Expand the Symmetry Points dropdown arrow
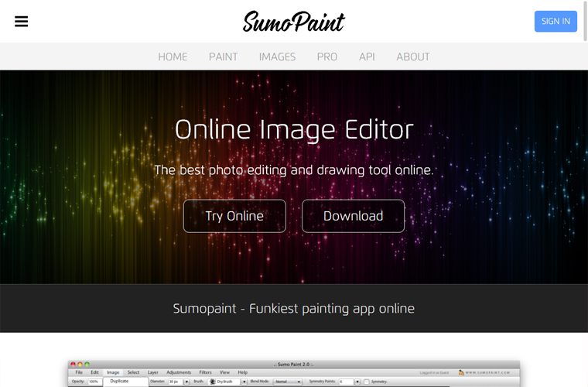Screen dimensions: 588x387 pos(357,382)
